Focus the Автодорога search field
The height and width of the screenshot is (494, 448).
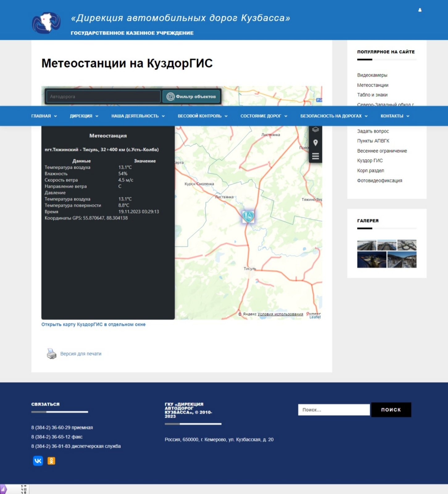(103, 97)
